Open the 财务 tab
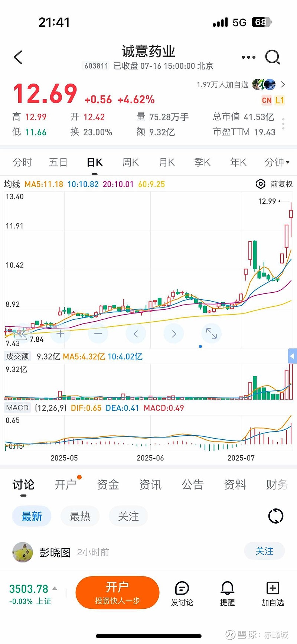 [277, 484]
